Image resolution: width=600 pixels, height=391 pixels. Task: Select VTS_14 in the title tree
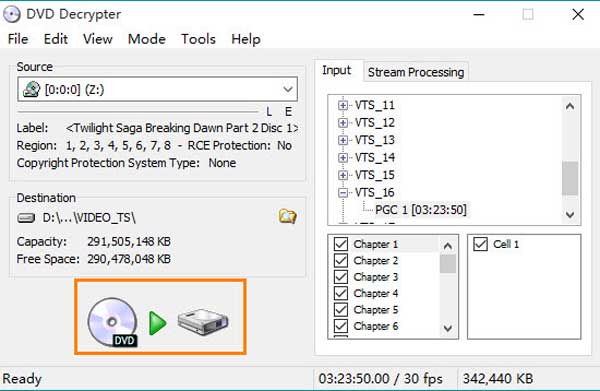[375, 157]
